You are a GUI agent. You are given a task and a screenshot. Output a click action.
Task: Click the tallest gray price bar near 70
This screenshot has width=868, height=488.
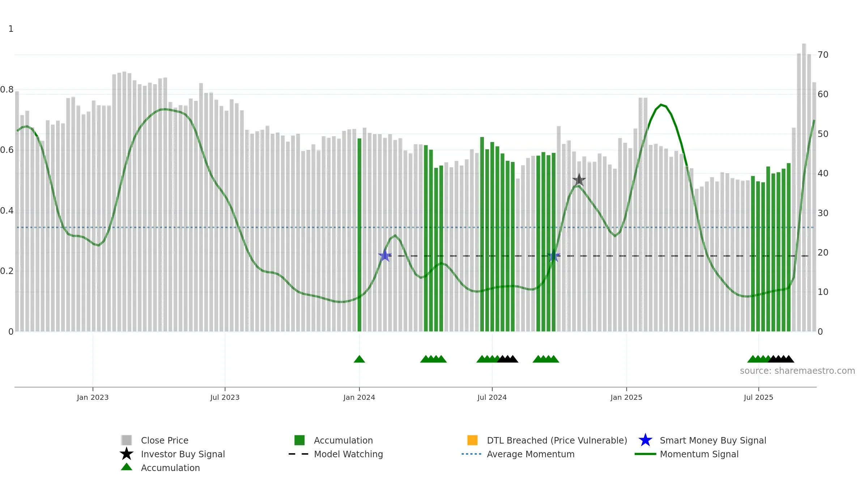point(804,188)
